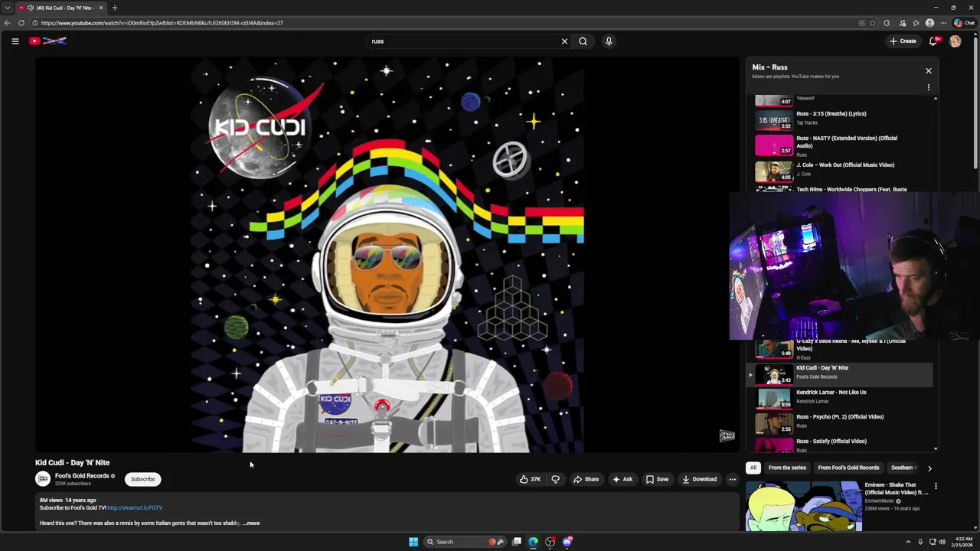Dislike the video with thumbs down
This screenshot has width=980, height=551.
tap(556, 479)
